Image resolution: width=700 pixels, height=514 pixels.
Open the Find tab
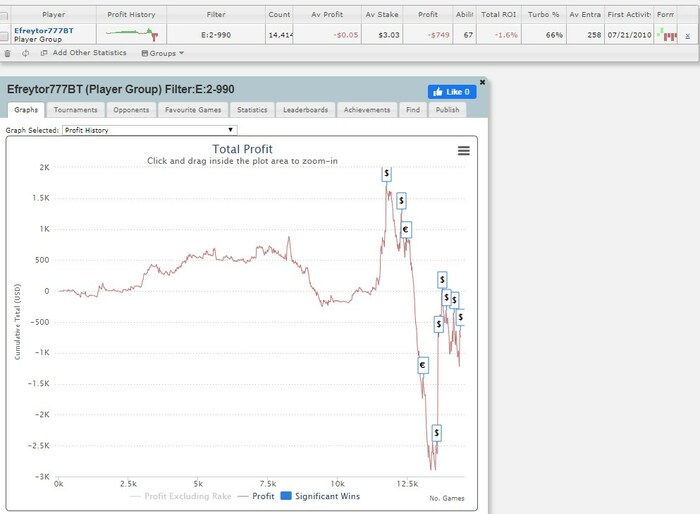[x=413, y=110]
